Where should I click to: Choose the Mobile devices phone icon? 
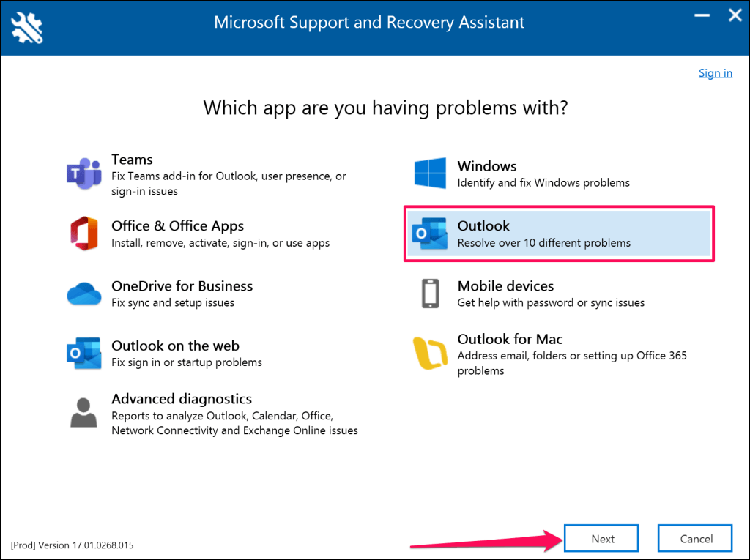tap(431, 294)
